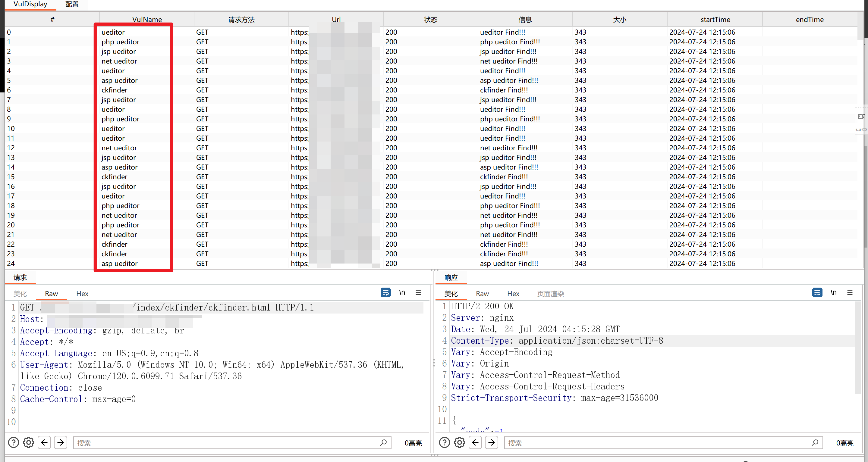Screen dimensions: 868x462
Task: Click size 343 in row 8
Action: [580, 109]
